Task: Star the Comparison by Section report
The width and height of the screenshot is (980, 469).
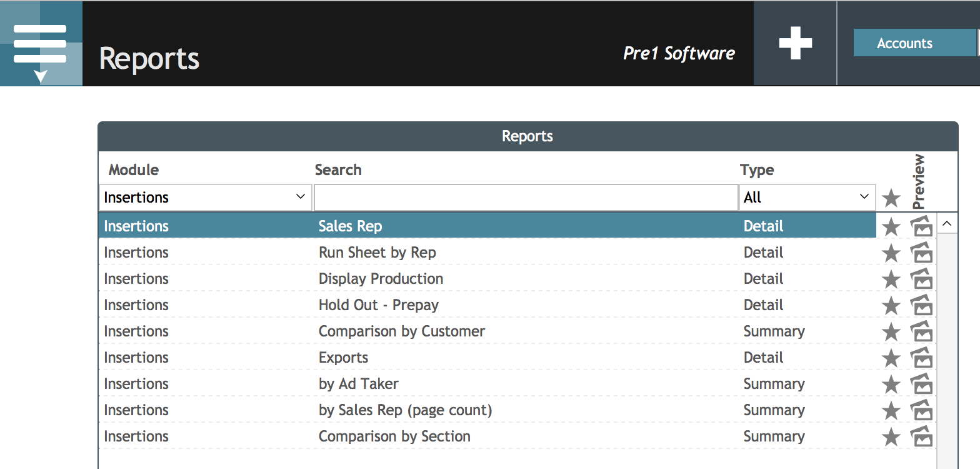Action: 891,437
